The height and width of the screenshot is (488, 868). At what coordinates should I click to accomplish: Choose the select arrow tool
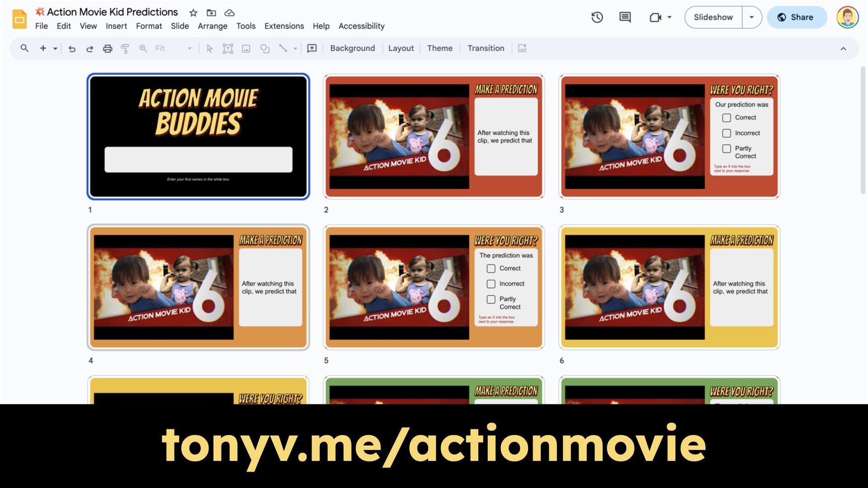[x=209, y=48]
